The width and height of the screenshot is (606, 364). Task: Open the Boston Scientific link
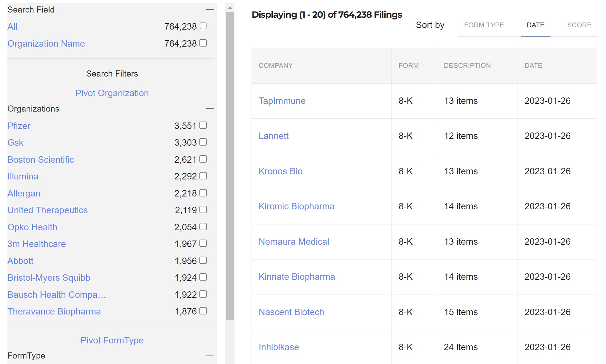click(x=41, y=159)
